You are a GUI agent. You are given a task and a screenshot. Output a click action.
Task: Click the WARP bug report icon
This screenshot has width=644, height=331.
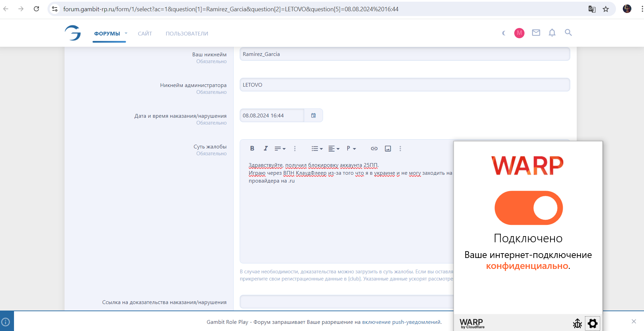[577, 323]
